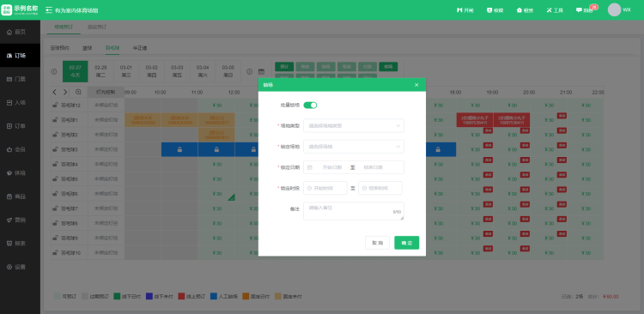Expand the 锁定场地 dropdown
Image resolution: width=644 pixels, height=314 pixels.
[354, 147]
